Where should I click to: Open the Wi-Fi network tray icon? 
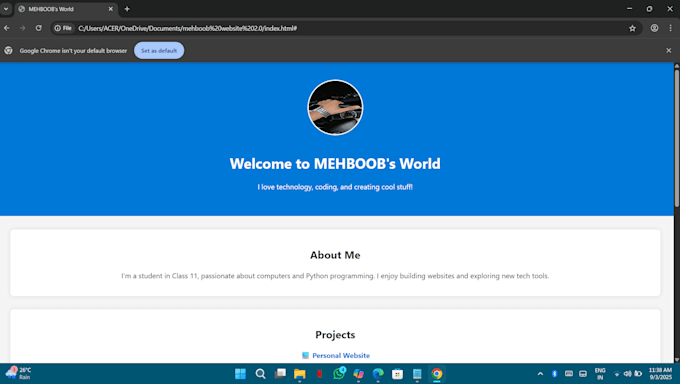click(617, 374)
